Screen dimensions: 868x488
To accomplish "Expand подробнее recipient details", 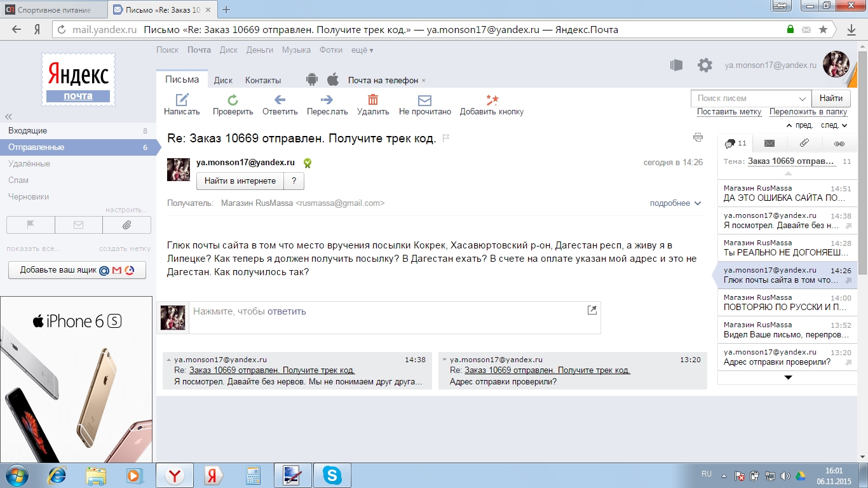I will [x=675, y=203].
